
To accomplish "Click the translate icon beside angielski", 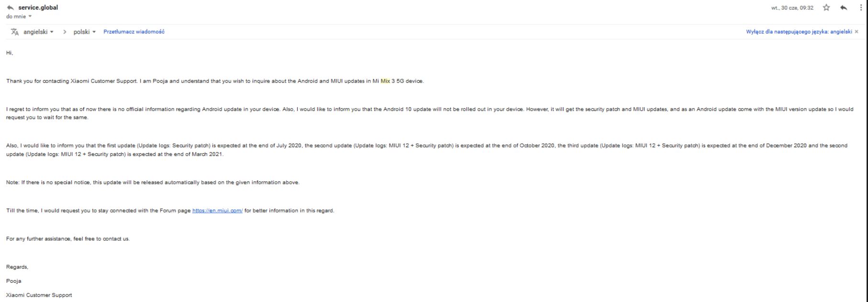I will click(15, 32).
